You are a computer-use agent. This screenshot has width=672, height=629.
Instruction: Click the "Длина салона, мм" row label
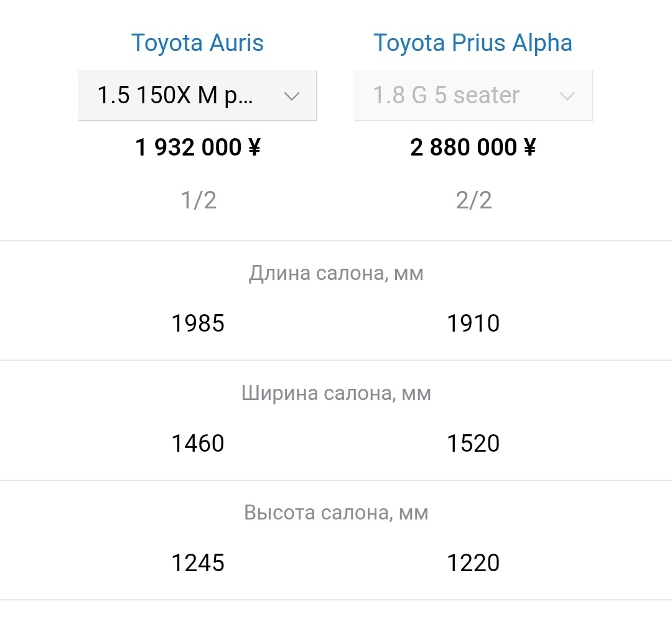(x=336, y=273)
